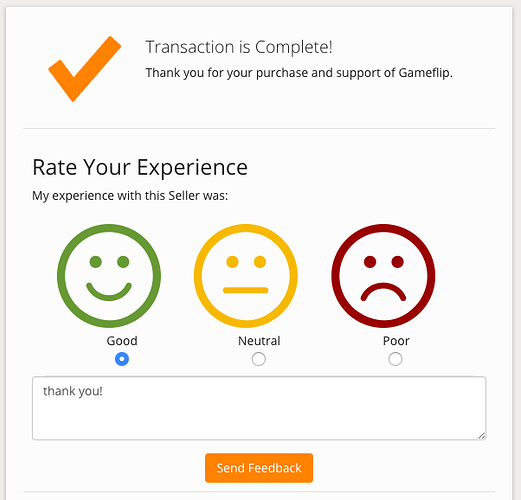The height and width of the screenshot is (500, 521).
Task: Click the word Gameflip in message
Action: click(x=425, y=73)
